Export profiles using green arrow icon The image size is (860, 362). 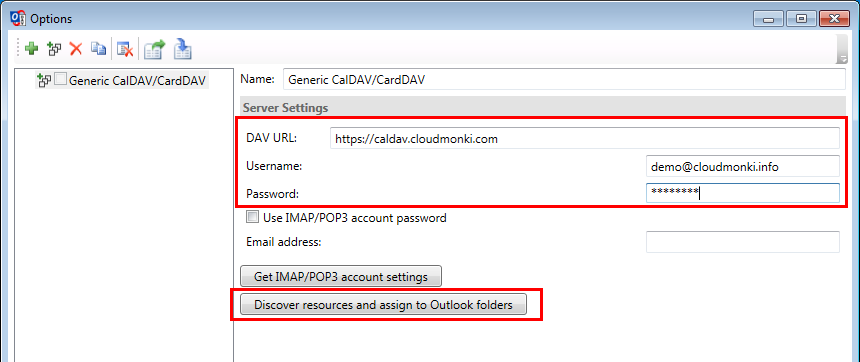(154, 49)
